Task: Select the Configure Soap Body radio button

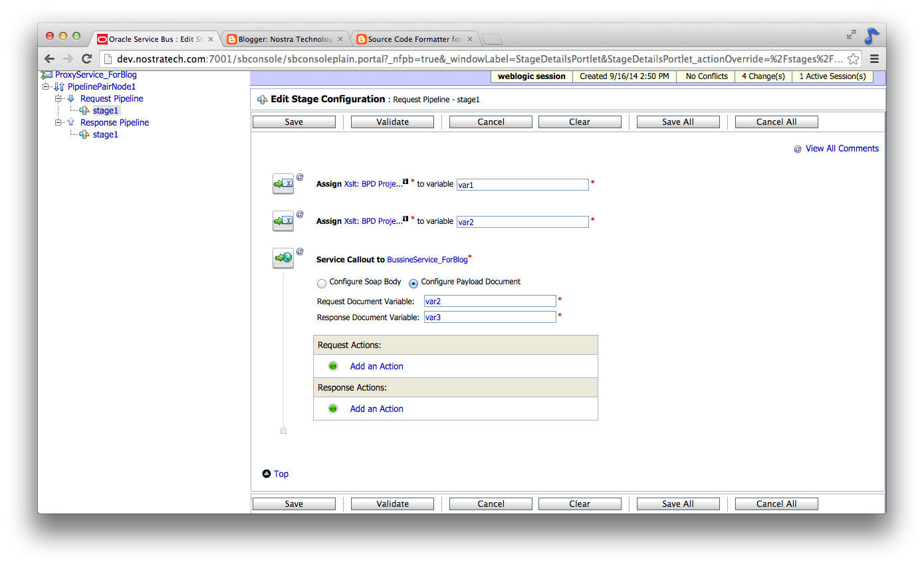Action: point(322,282)
